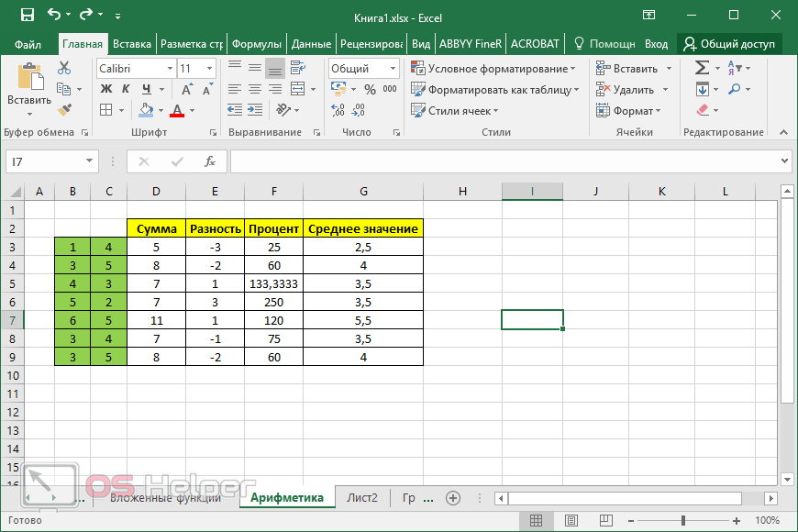Image resolution: width=798 pixels, height=532 pixels.
Task: Click the Общий доступ share button
Action: (x=729, y=44)
